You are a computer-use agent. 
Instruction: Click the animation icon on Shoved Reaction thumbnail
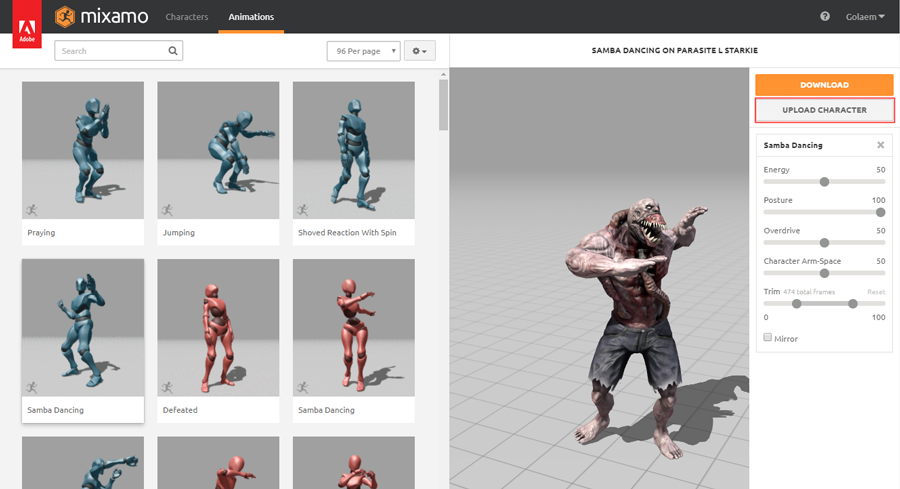pyautogui.click(x=303, y=210)
